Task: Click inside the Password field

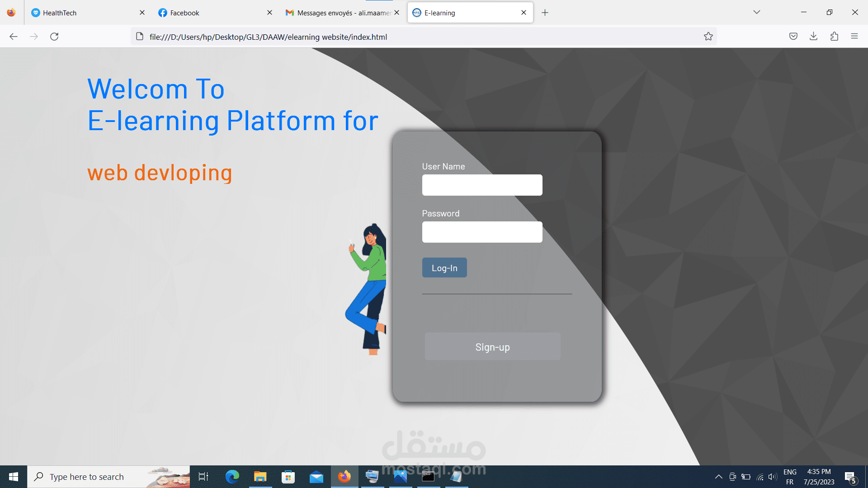Action: (x=482, y=232)
